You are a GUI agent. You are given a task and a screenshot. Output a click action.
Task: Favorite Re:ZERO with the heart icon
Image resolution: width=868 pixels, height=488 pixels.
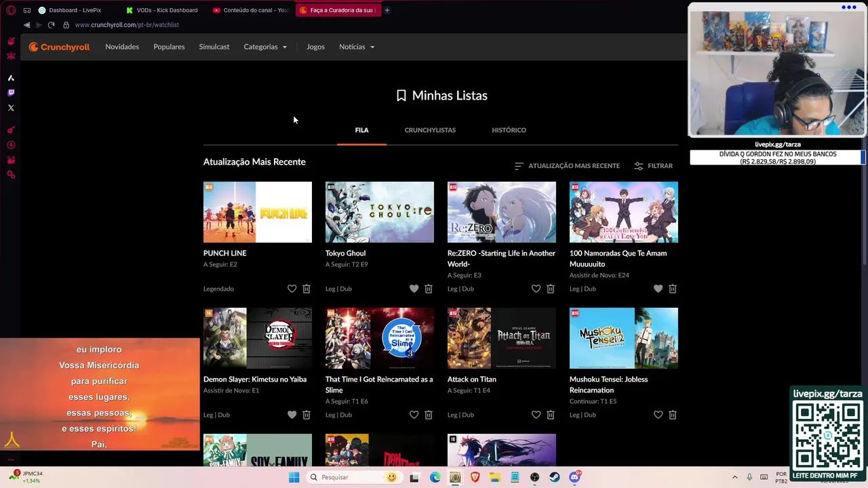[536, 289]
